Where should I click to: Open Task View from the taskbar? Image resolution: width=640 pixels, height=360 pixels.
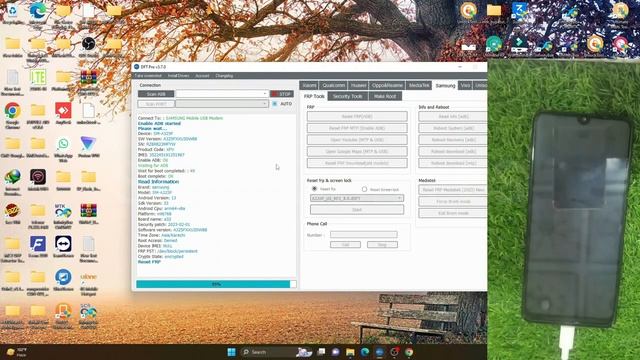[321, 352]
